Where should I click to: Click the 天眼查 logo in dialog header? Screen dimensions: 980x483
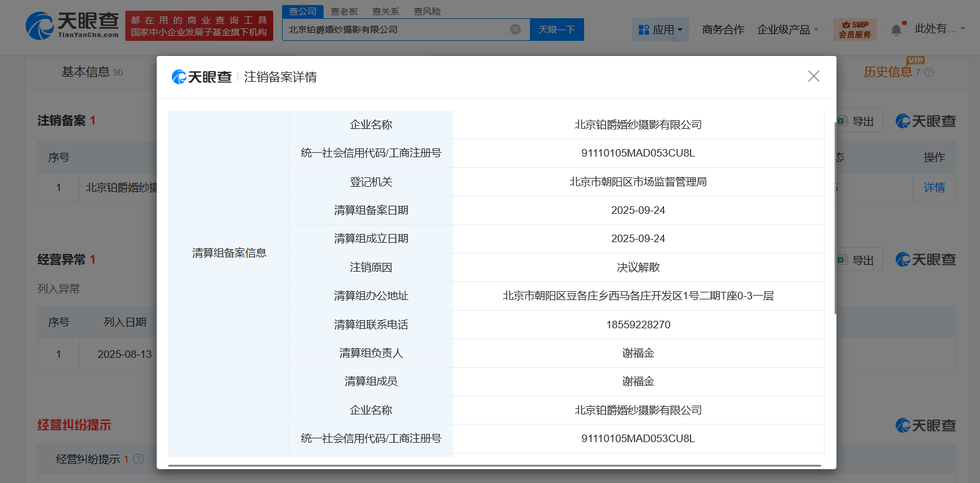click(201, 77)
